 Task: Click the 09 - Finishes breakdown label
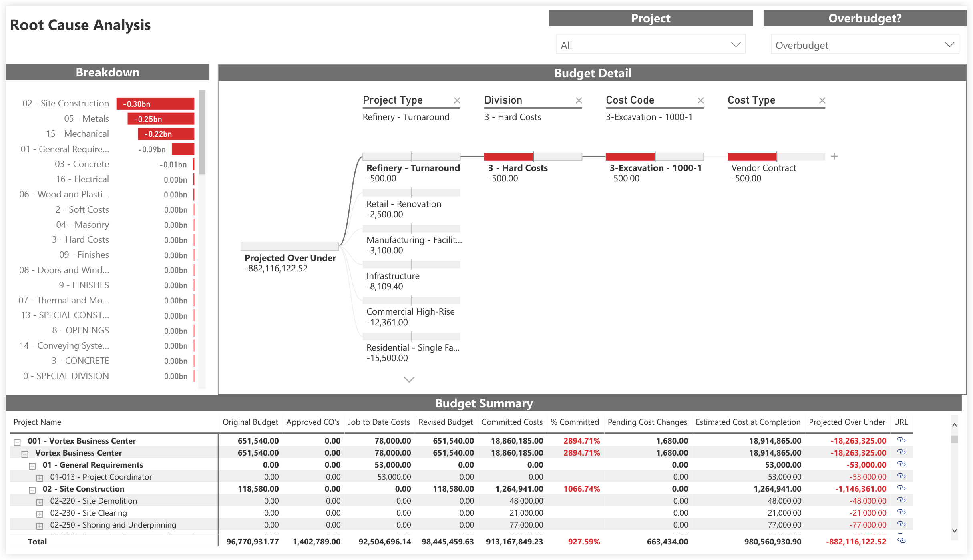click(84, 255)
